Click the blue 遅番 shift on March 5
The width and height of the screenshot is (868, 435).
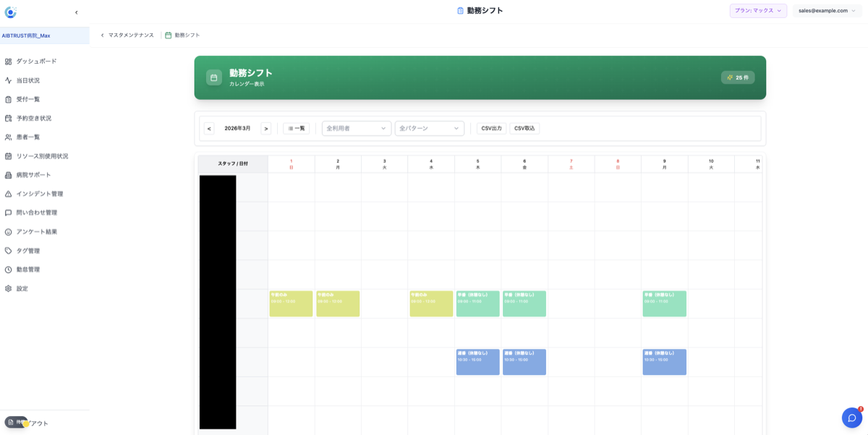477,362
